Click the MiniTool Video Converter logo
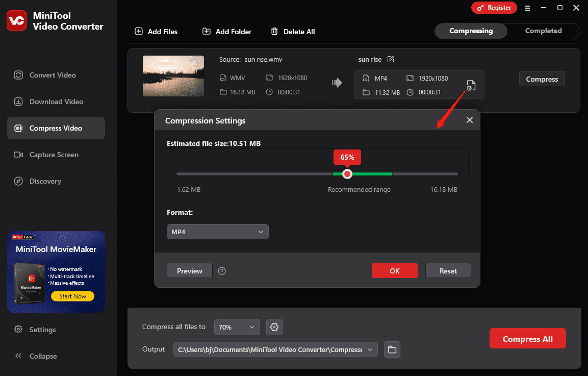This screenshot has width=588, height=376. coord(16,20)
